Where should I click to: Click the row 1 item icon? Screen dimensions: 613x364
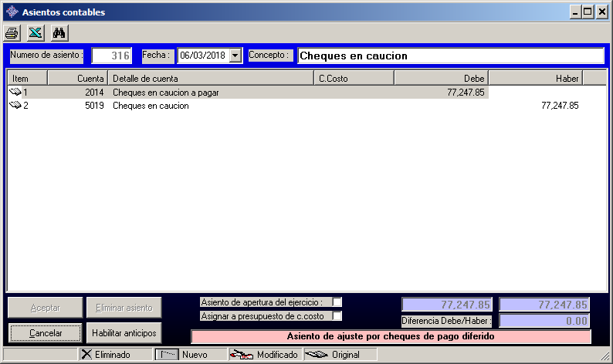pyautogui.click(x=15, y=93)
